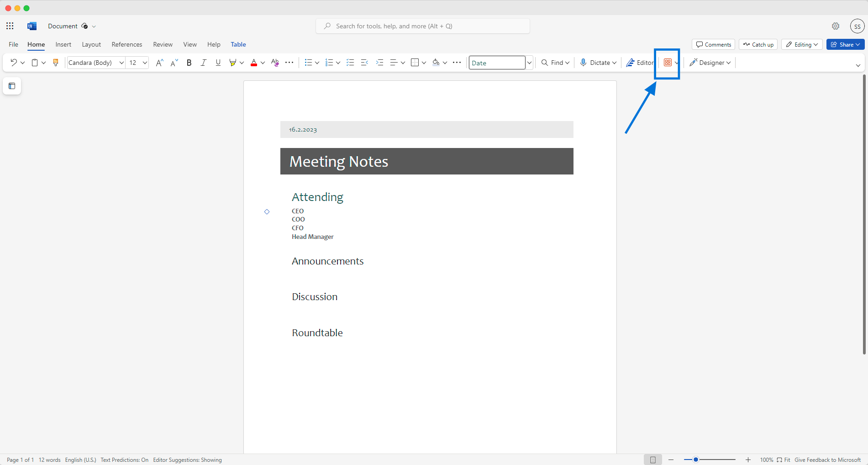
Task: Expand the font size dropdown
Action: pyautogui.click(x=145, y=63)
